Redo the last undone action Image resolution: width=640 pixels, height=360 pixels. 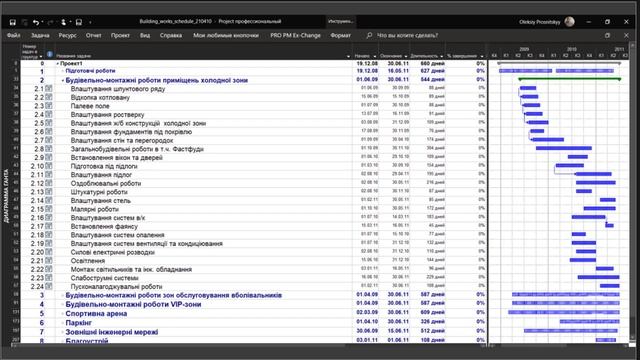[50, 22]
